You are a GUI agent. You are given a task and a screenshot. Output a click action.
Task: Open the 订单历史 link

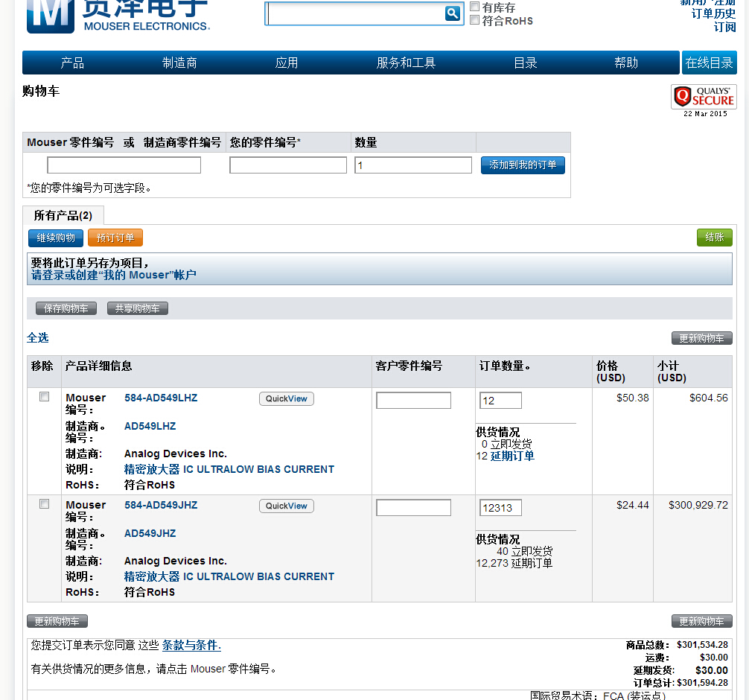click(714, 13)
